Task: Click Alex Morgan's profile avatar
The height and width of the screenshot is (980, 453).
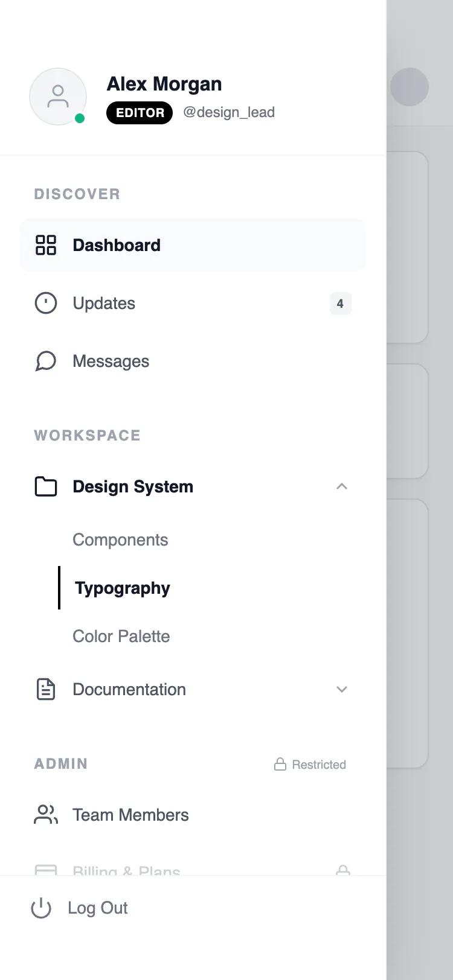Action: coord(58,97)
